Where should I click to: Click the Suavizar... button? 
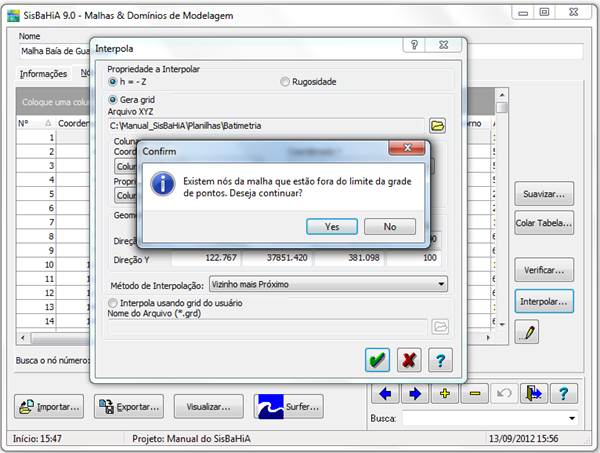[544, 194]
